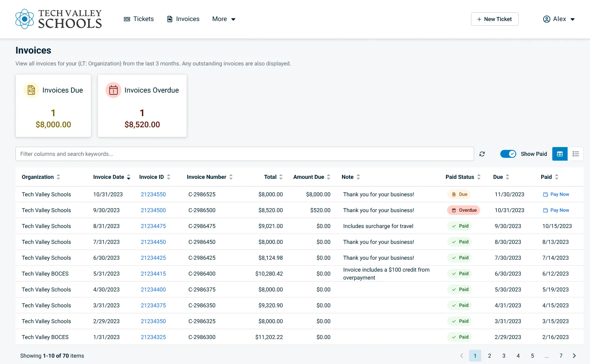Click the Tech Valley Schools logo
This screenshot has width=590, height=364.
point(59,19)
